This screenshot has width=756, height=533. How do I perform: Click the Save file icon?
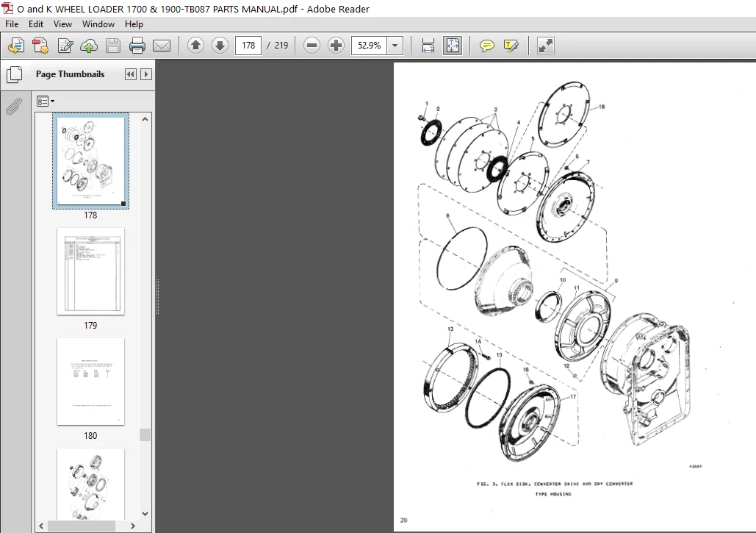[113, 46]
